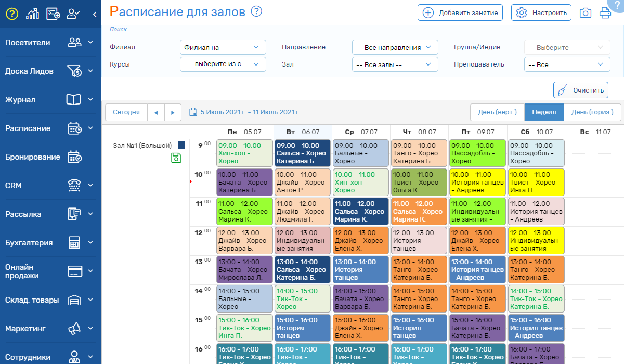Click the yellow help question mark icon

(12, 14)
